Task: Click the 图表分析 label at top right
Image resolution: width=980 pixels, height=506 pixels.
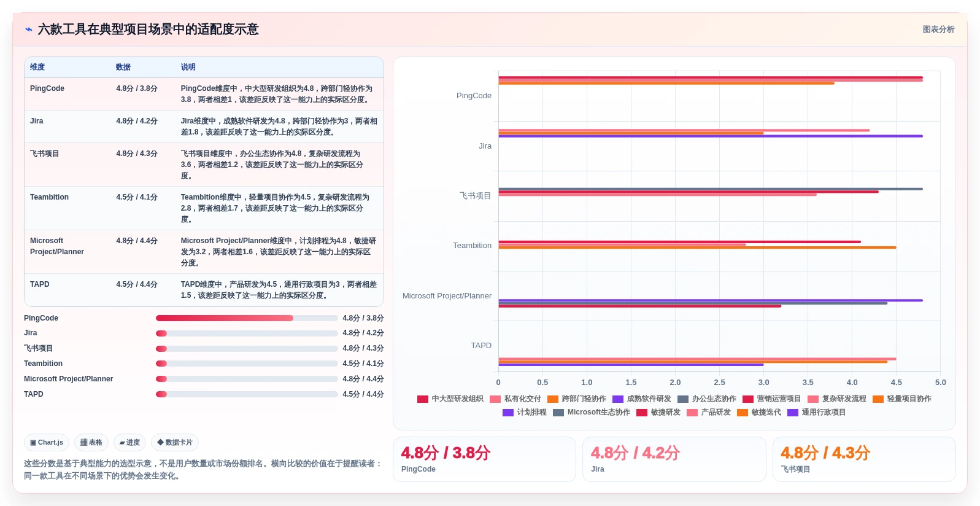Action: point(938,29)
